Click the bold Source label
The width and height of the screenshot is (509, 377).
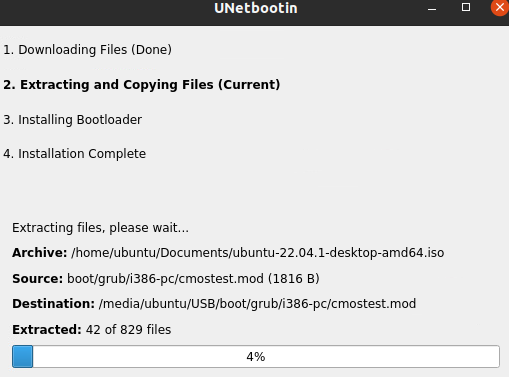37,278
